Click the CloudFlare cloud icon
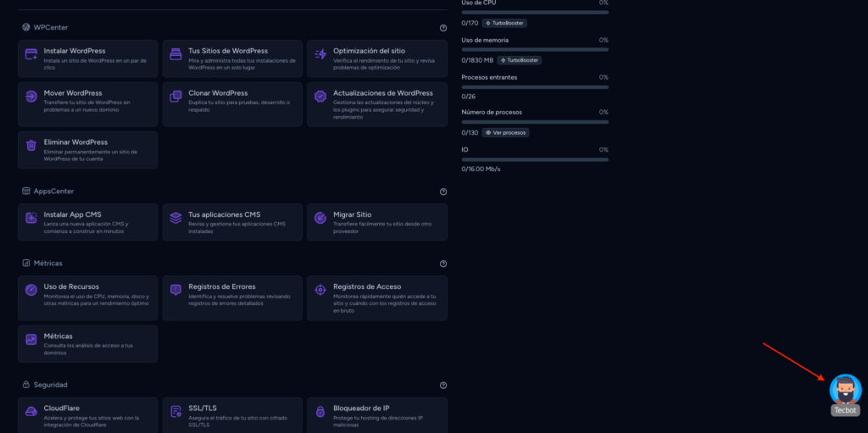 [31, 412]
